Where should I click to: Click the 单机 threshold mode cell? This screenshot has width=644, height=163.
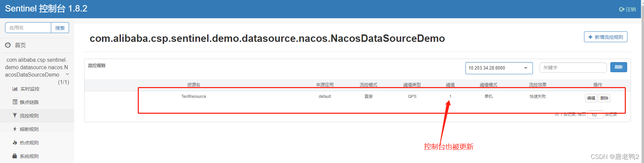coord(488,97)
